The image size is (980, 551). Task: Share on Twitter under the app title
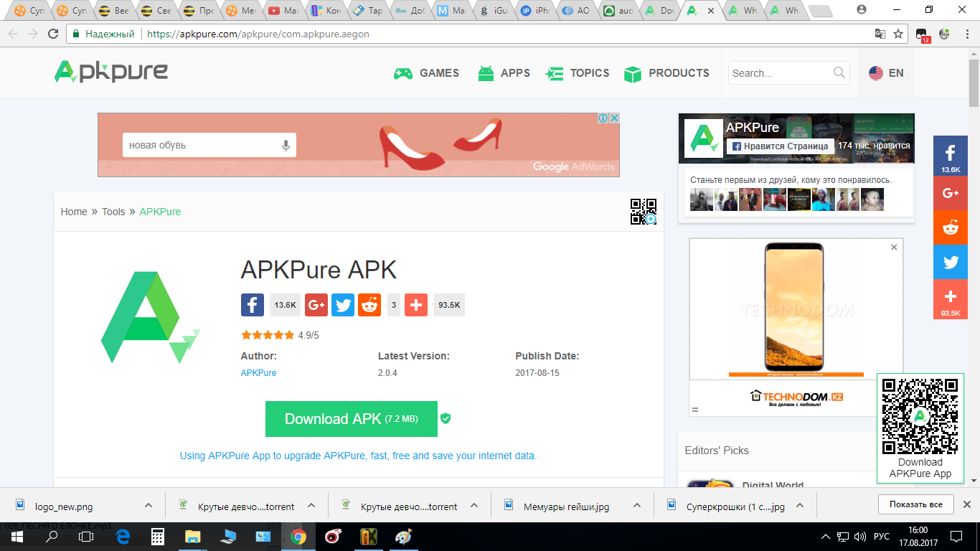(343, 305)
